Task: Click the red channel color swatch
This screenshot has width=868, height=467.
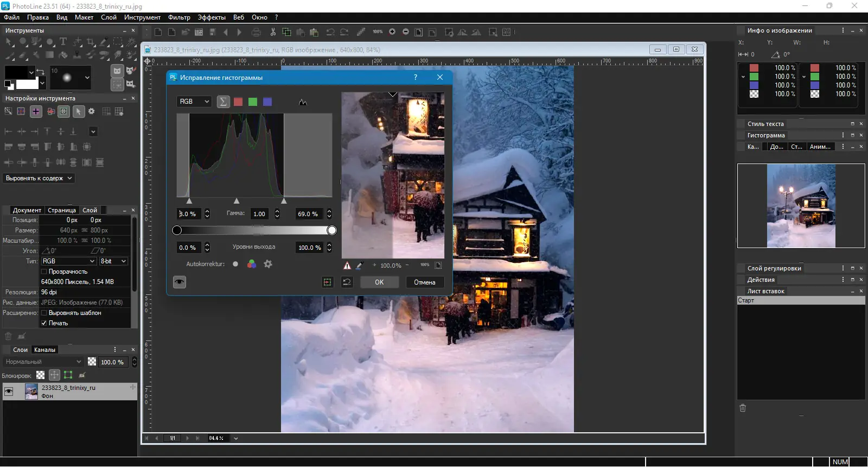Action: [x=238, y=102]
